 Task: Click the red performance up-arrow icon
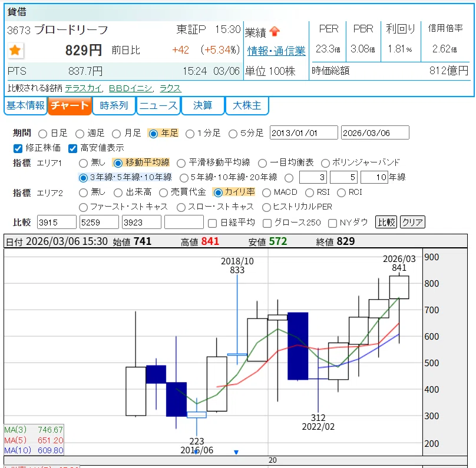(x=275, y=32)
